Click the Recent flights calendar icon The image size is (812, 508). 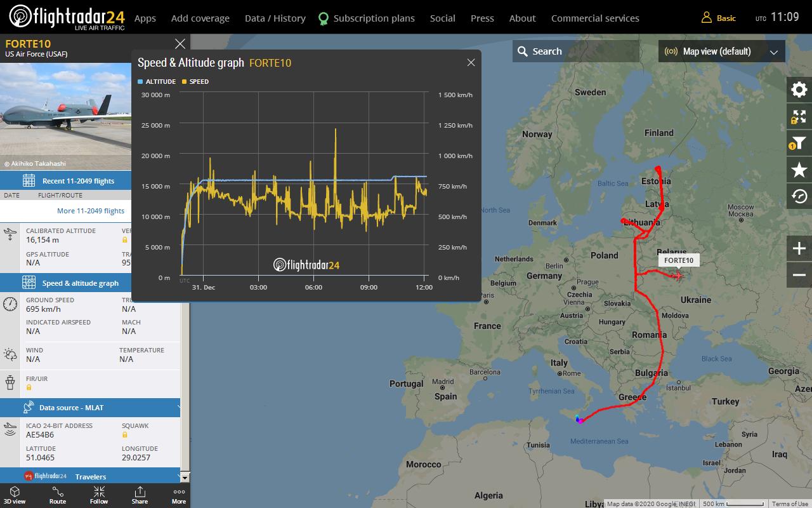[29, 180]
